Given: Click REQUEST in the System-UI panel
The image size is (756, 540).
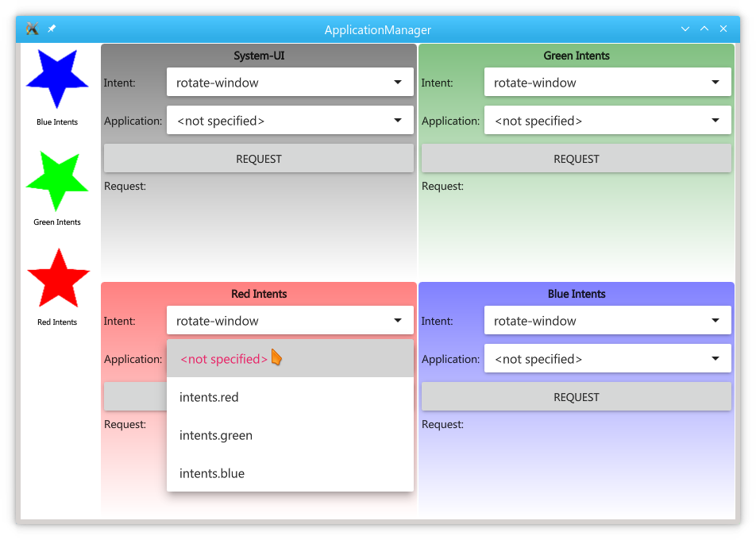Looking at the screenshot, I should pyautogui.click(x=258, y=158).
